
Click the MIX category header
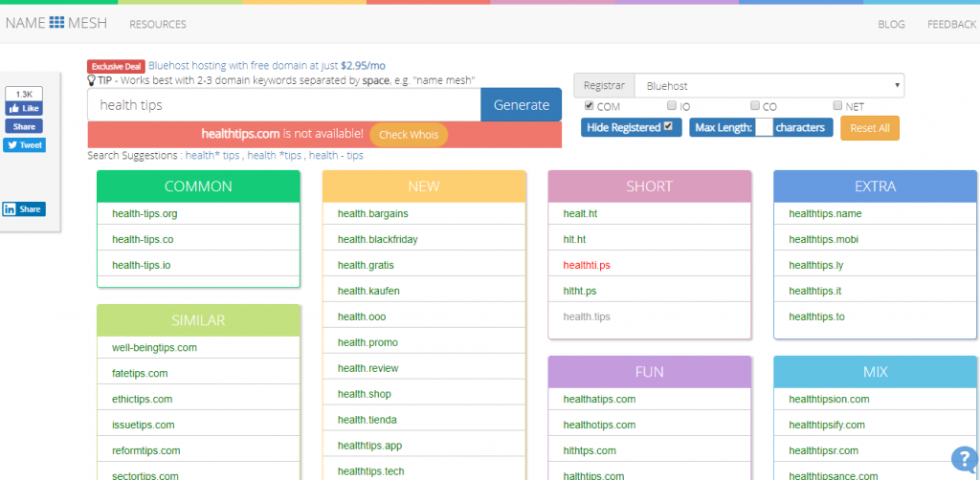tap(875, 372)
